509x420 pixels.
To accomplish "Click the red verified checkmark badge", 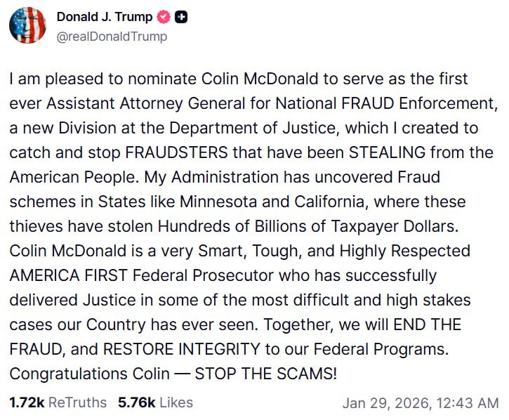I will (164, 18).
